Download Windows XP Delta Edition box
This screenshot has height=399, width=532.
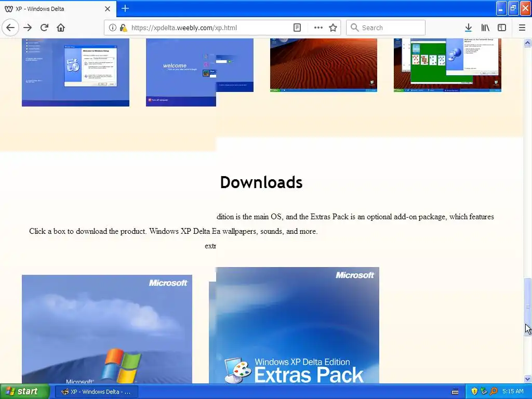(107, 329)
